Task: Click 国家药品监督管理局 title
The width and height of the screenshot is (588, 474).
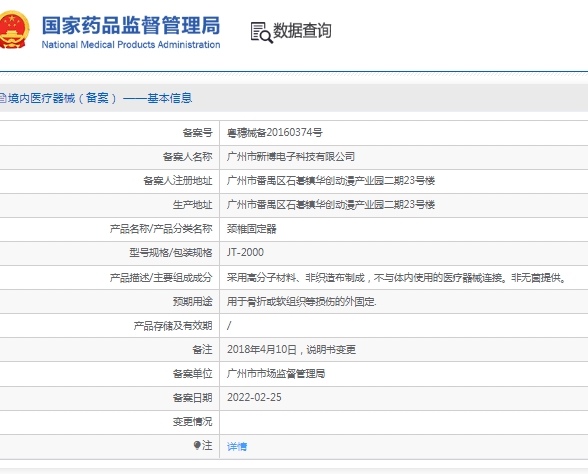Action: click(x=130, y=25)
